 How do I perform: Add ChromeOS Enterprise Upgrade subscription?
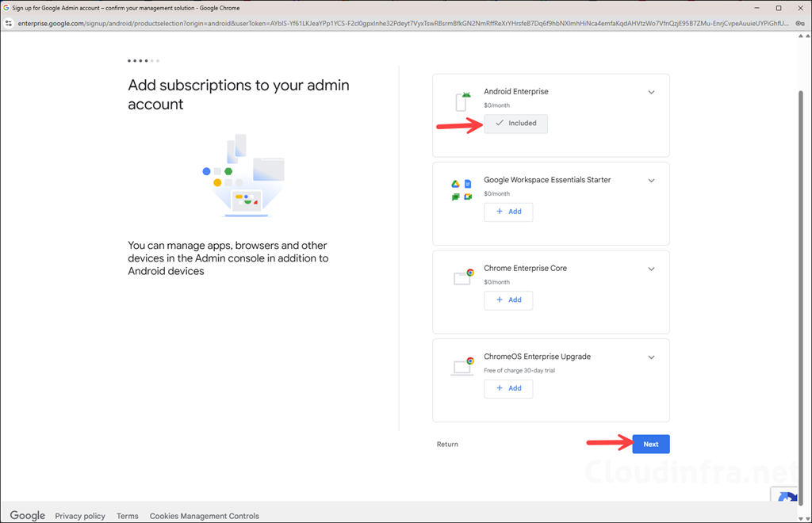tap(508, 388)
